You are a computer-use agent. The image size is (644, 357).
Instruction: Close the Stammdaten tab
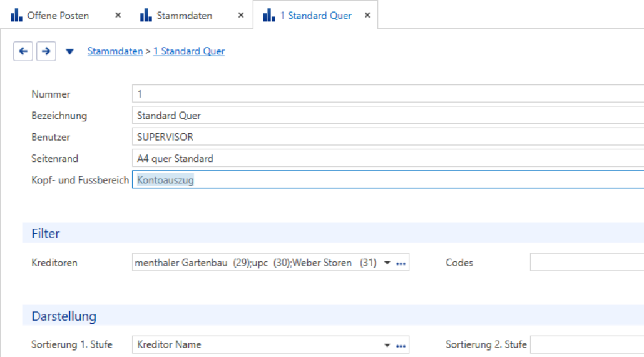point(241,15)
